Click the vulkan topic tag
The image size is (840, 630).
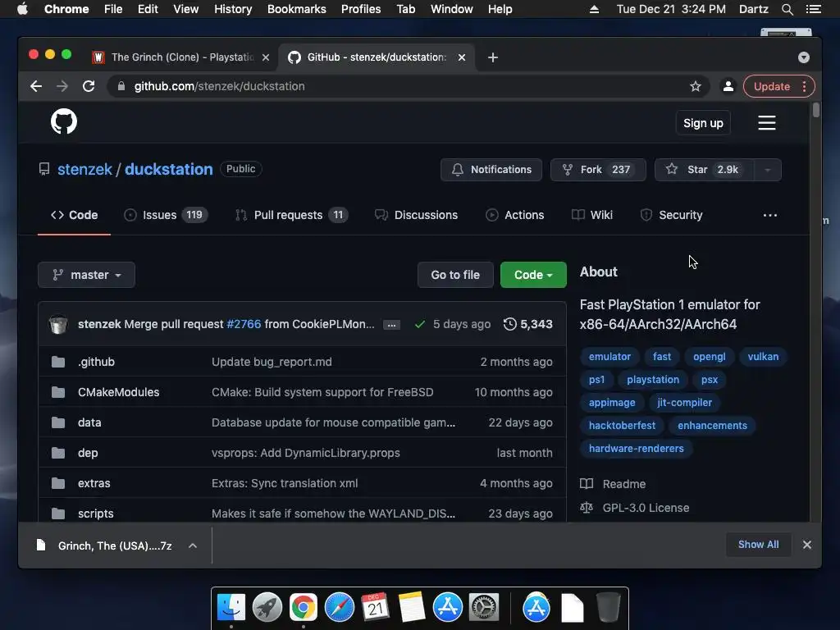pos(763,357)
